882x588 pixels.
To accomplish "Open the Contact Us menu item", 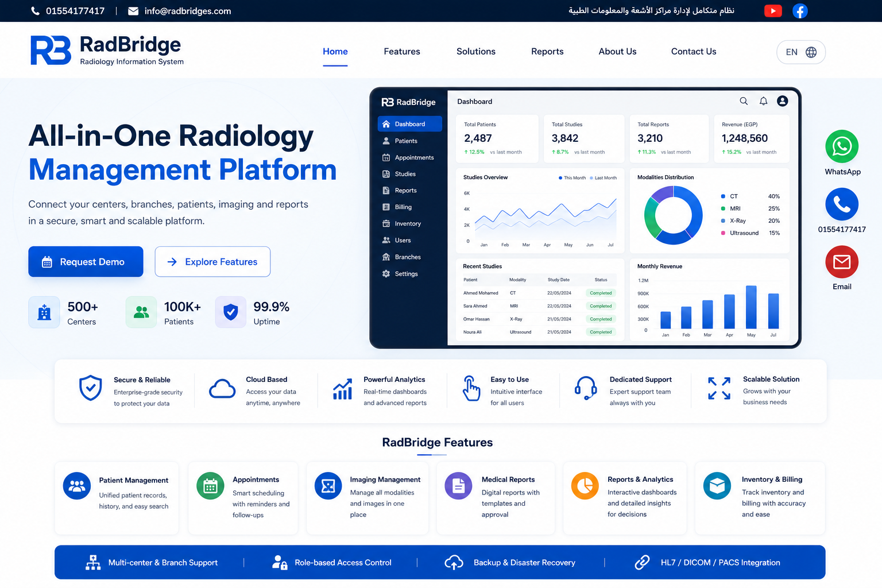I will [x=694, y=52].
